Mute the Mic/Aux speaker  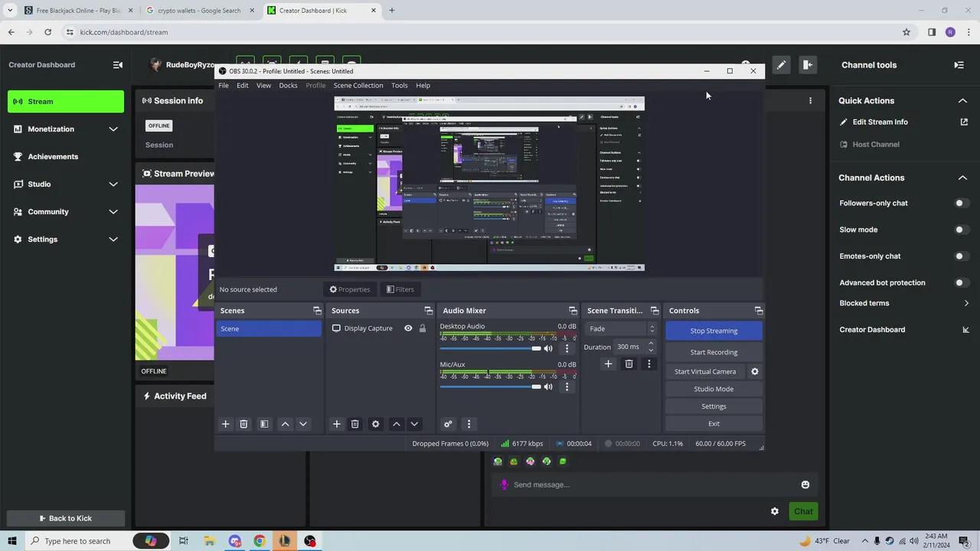point(547,386)
